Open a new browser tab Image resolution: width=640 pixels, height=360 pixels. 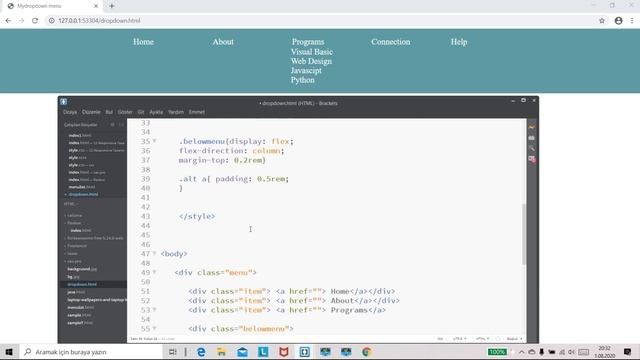pos(112,6)
